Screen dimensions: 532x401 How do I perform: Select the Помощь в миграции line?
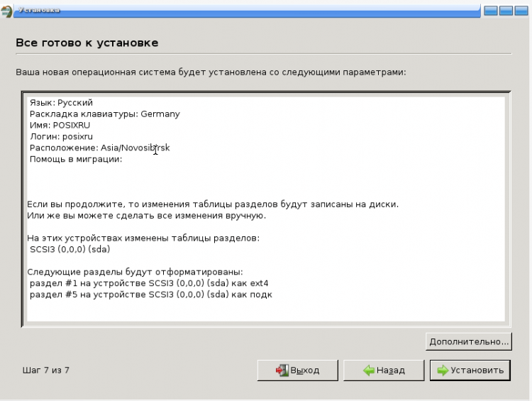click(x=76, y=159)
